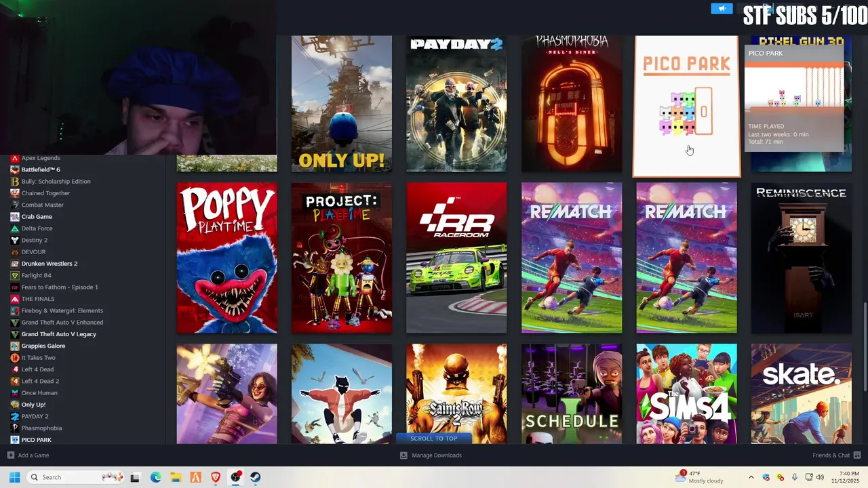The image size is (868, 488).
Task: Select Grapples Galore in sidebar
Action: pyautogui.click(x=43, y=346)
